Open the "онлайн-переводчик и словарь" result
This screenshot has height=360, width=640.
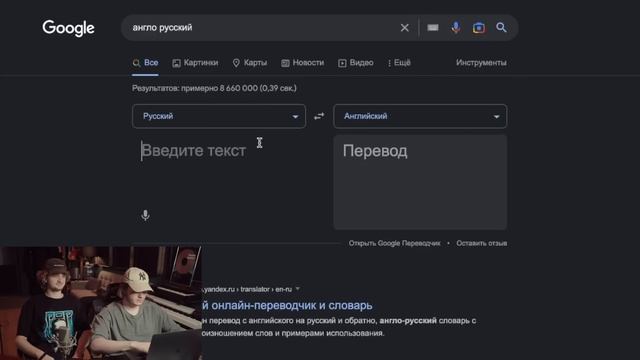[x=287, y=305]
